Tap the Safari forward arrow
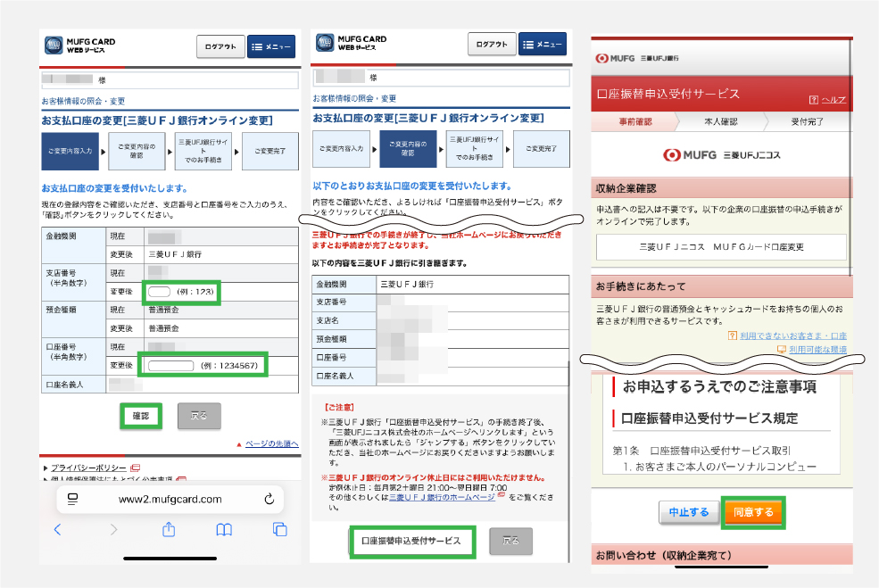The height and width of the screenshot is (588, 879). (114, 529)
